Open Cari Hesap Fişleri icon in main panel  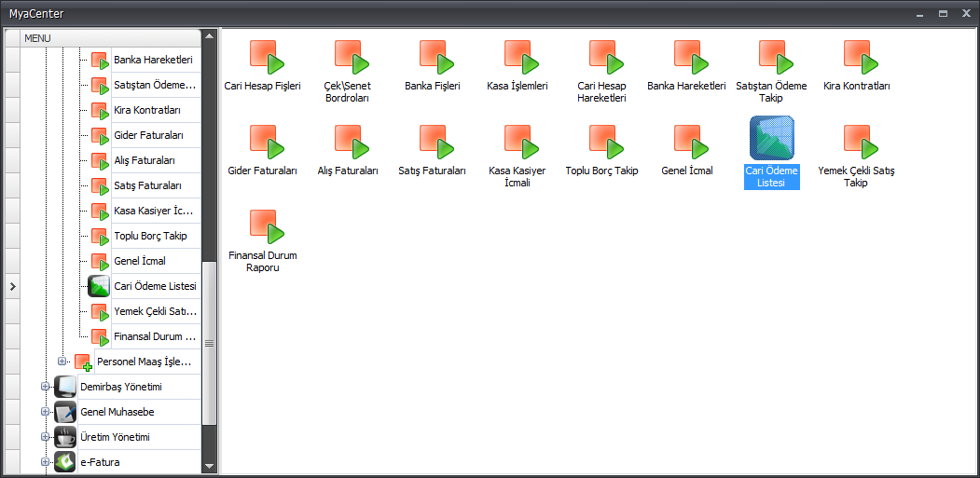click(267, 58)
